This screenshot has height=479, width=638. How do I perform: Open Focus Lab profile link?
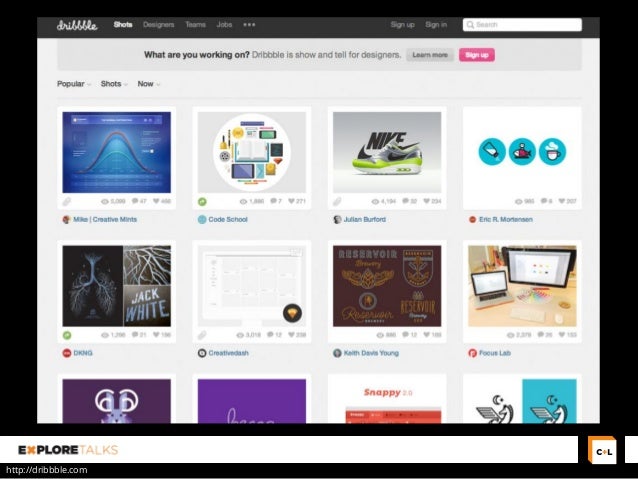495,353
